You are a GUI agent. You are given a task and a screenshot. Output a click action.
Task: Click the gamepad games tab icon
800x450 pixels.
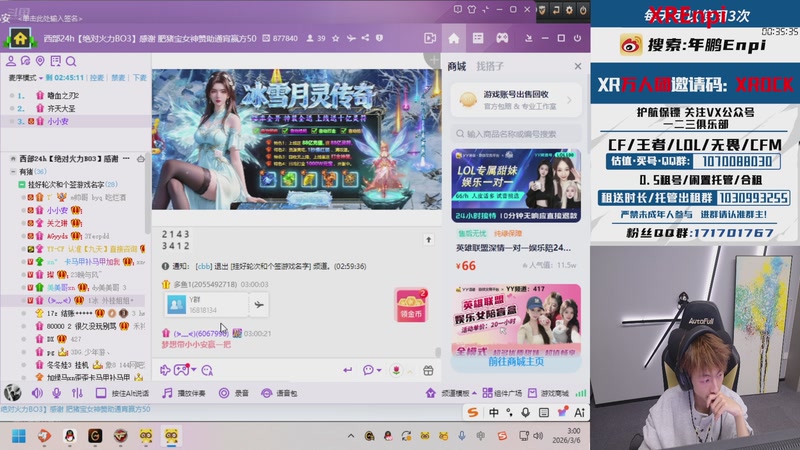(503, 38)
